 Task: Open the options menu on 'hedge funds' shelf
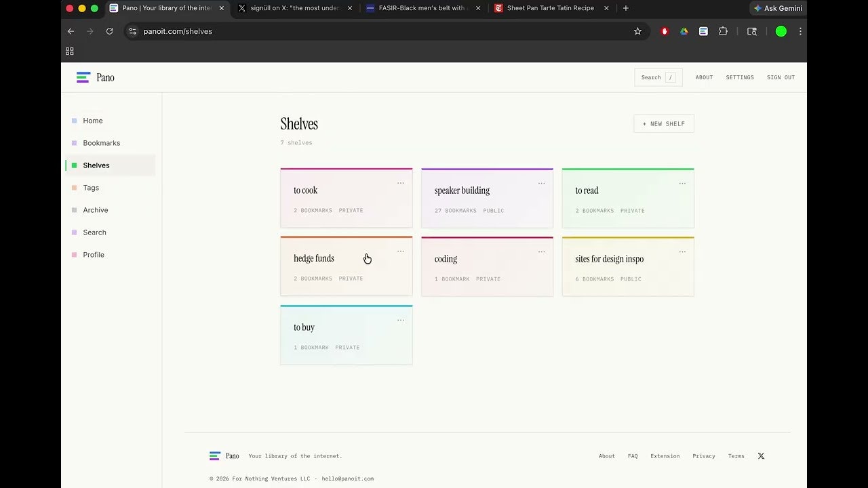pos(401,251)
